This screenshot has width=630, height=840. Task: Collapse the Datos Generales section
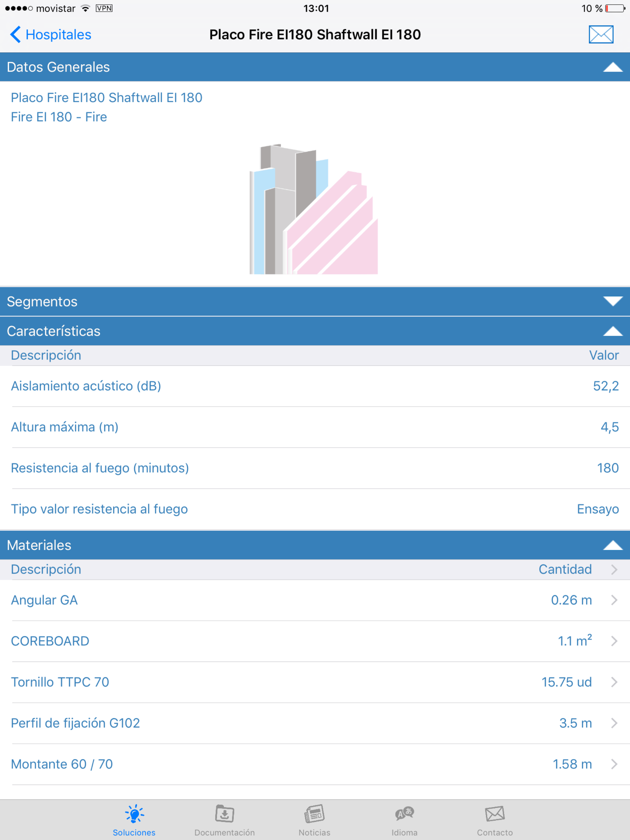pos(612,67)
